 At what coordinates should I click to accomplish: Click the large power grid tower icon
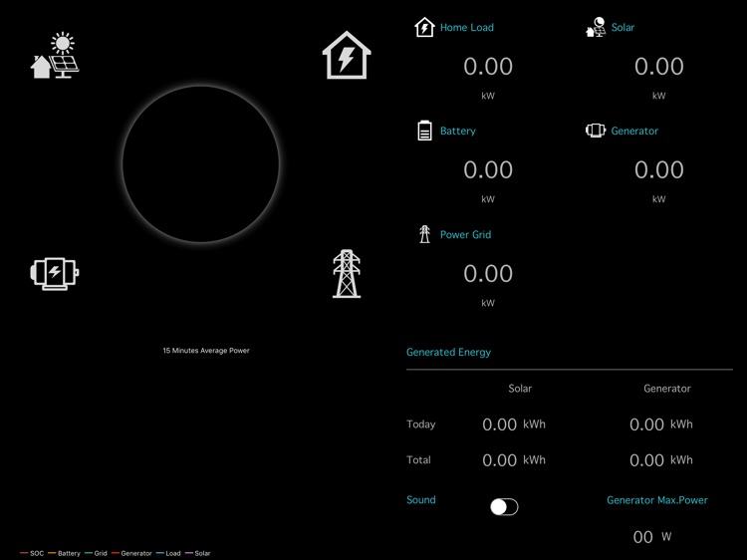point(347,274)
